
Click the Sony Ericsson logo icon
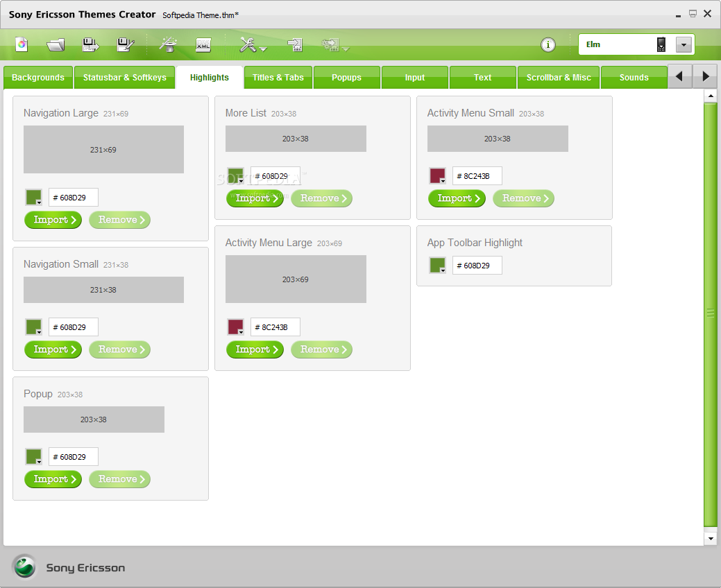pyautogui.click(x=24, y=567)
